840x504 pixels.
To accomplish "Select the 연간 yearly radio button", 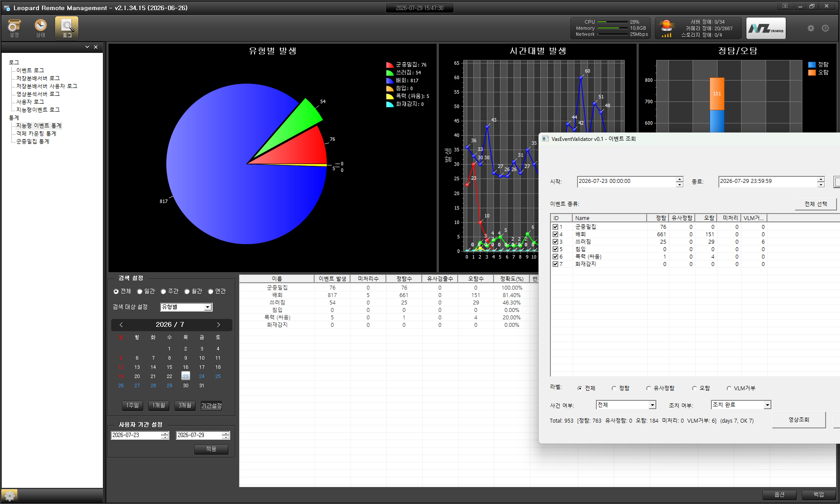I will (x=210, y=291).
